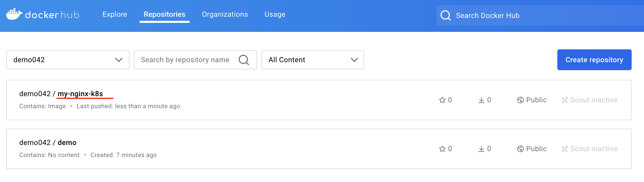Switch to the Explore tab

[x=115, y=14]
